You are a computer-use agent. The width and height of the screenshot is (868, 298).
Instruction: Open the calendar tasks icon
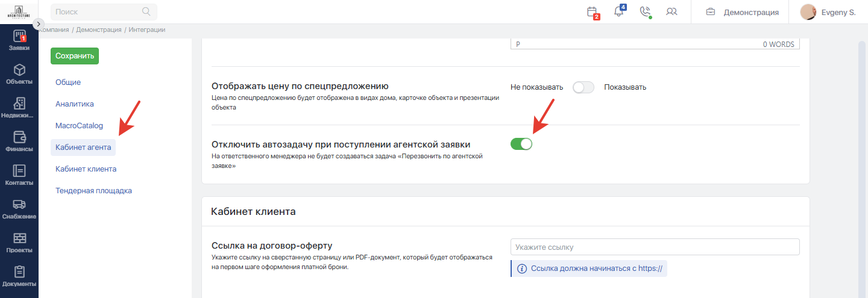(x=592, y=12)
